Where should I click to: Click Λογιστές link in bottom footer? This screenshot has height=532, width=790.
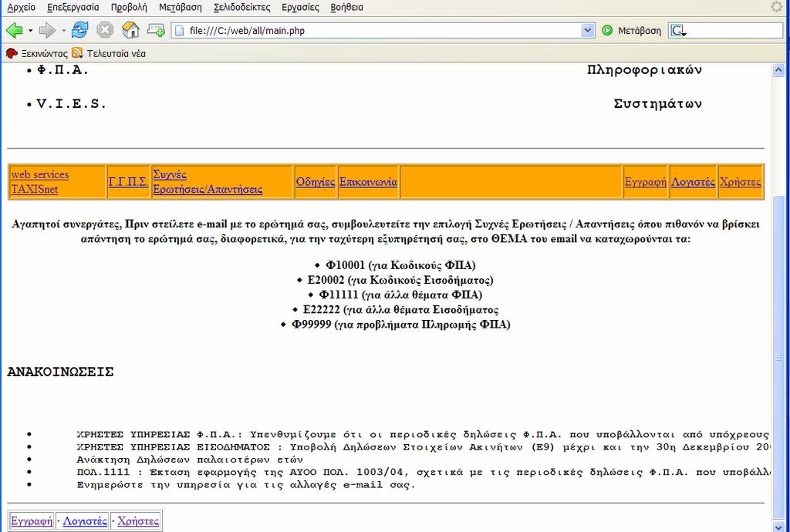pos(85,521)
